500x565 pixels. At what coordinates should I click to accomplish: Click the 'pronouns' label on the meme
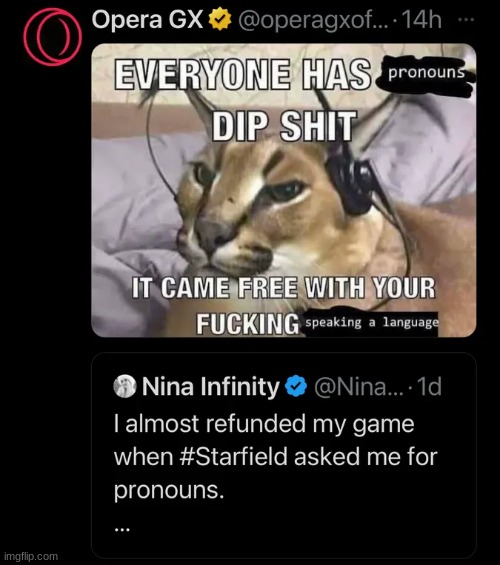(426, 73)
